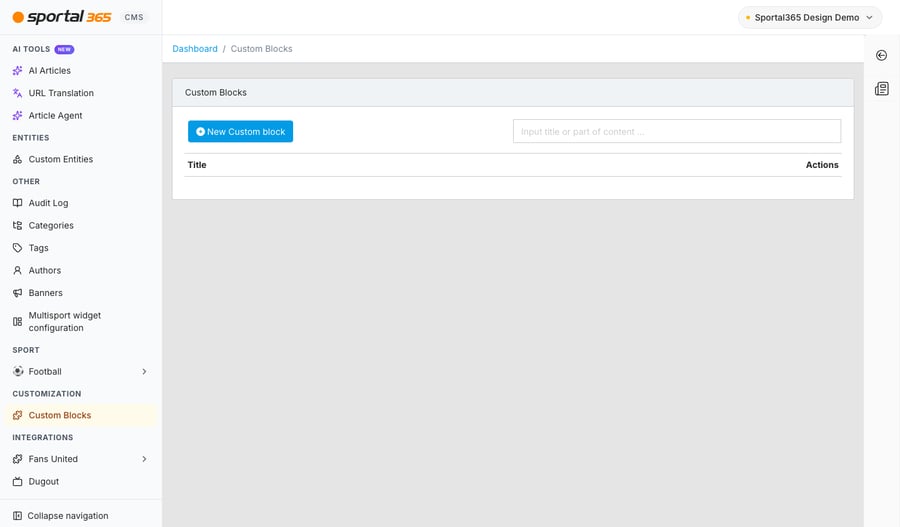The width and height of the screenshot is (900, 527).
Task: Click the Custom Blocks panel heading
Action: point(216,92)
